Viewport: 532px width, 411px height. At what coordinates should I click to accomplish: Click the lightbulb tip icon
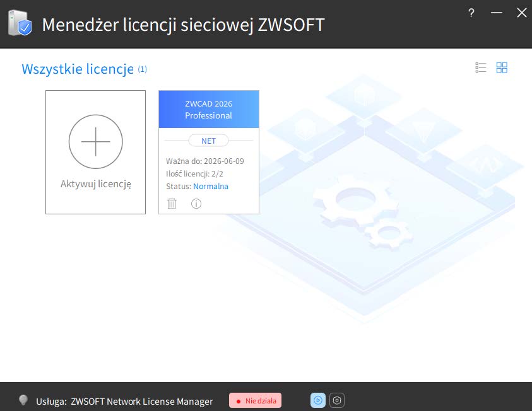pyautogui.click(x=23, y=400)
